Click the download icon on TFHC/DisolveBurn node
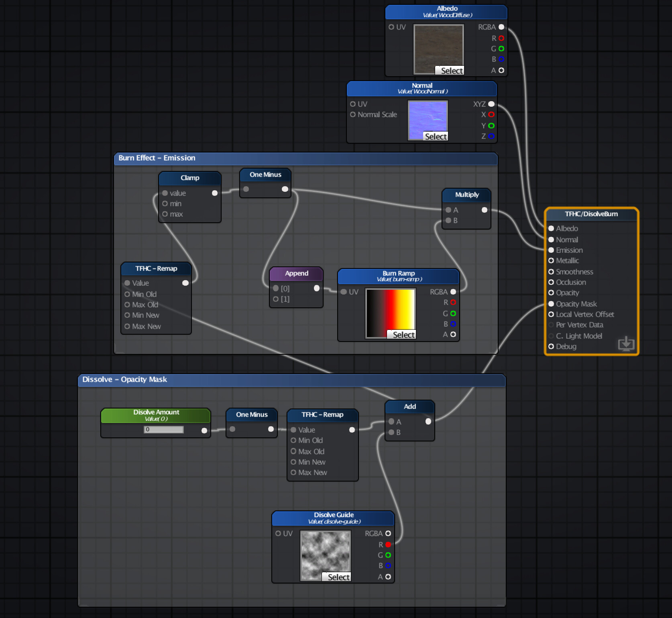Viewport: 672px width, 618px height. point(626,344)
